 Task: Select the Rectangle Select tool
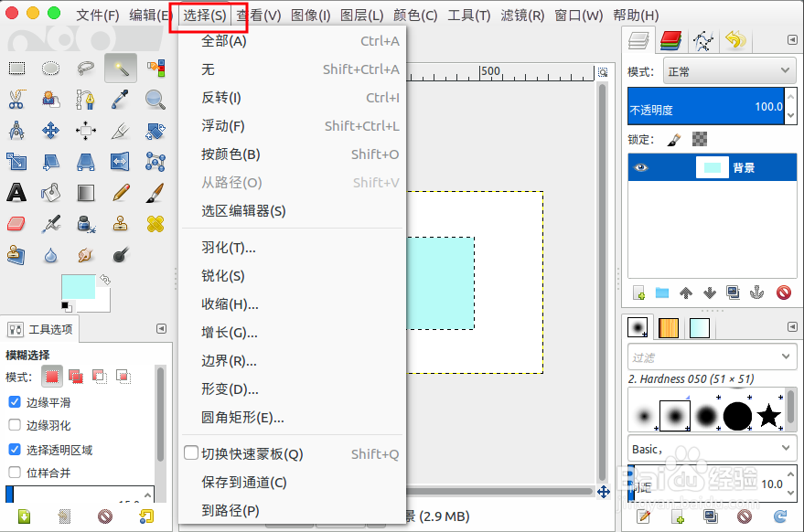click(x=16, y=68)
